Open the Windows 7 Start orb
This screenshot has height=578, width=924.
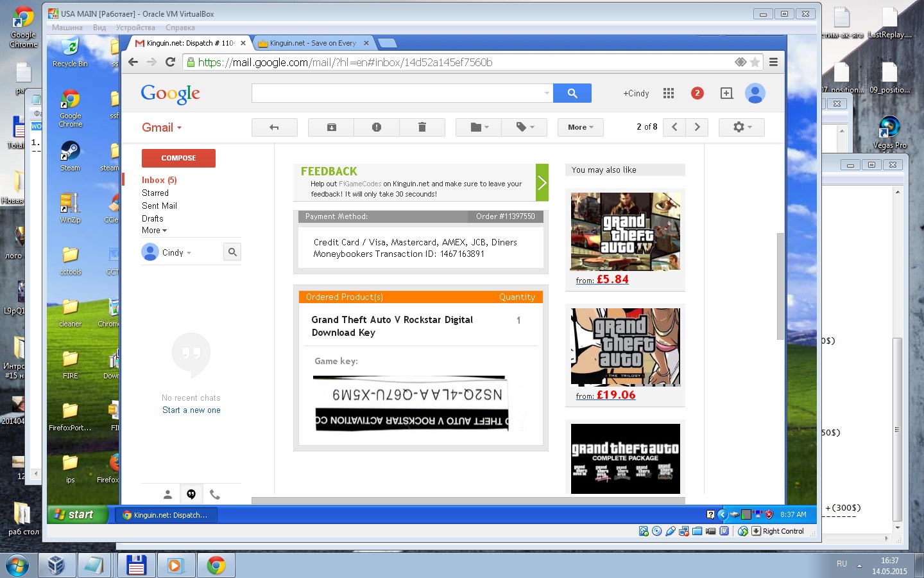(16, 566)
